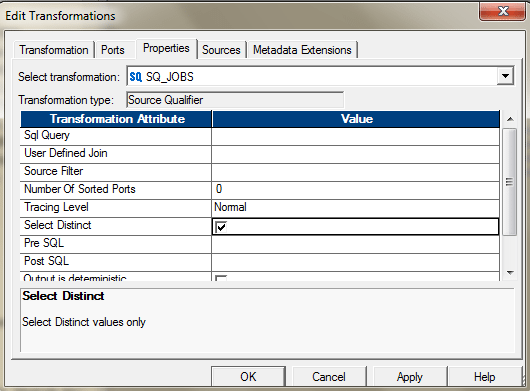The height and width of the screenshot is (391, 530).
Task: Open the Sources tab
Action: 221,50
